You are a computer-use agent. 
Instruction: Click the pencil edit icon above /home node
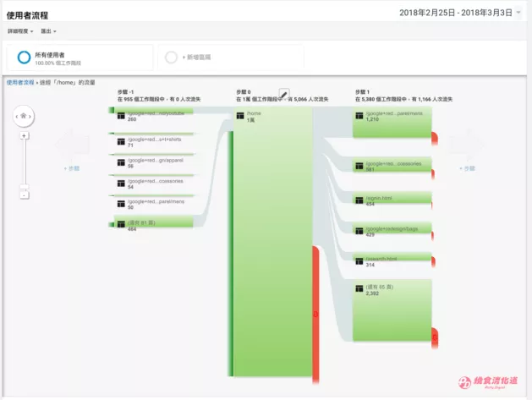284,93
